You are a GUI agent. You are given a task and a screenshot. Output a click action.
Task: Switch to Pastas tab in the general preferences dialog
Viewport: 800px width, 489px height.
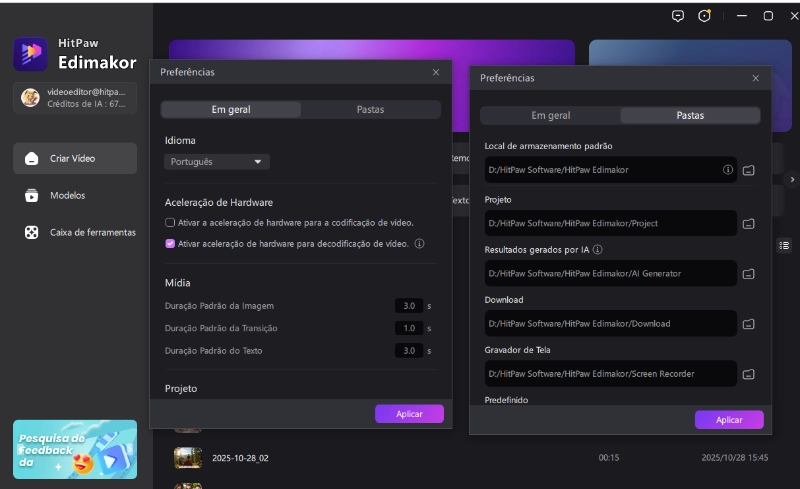(370, 110)
